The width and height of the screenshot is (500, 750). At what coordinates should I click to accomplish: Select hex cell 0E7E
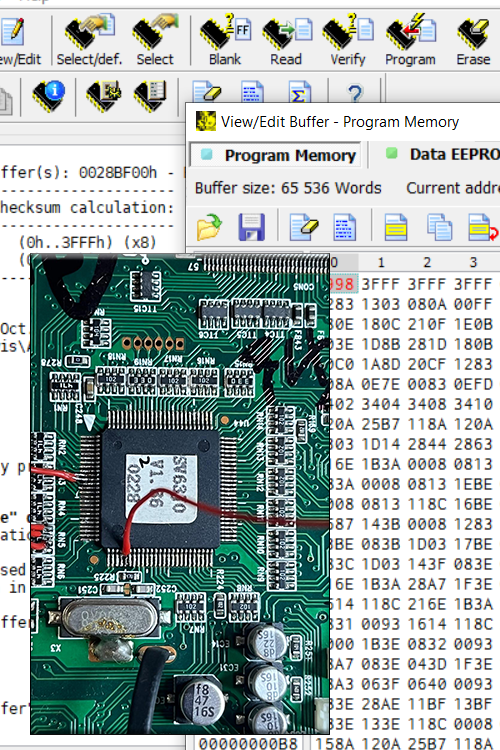click(380, 384)
